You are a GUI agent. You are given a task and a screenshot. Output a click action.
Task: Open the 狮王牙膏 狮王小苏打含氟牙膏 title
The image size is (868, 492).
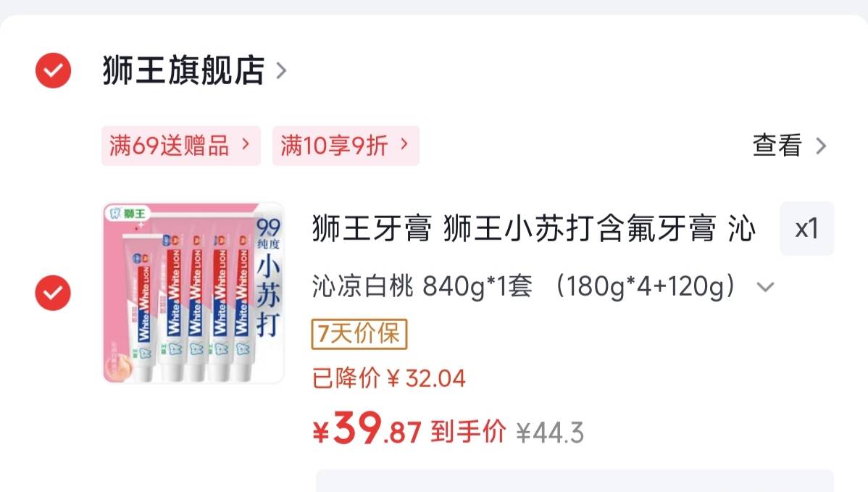click(534, 228)
